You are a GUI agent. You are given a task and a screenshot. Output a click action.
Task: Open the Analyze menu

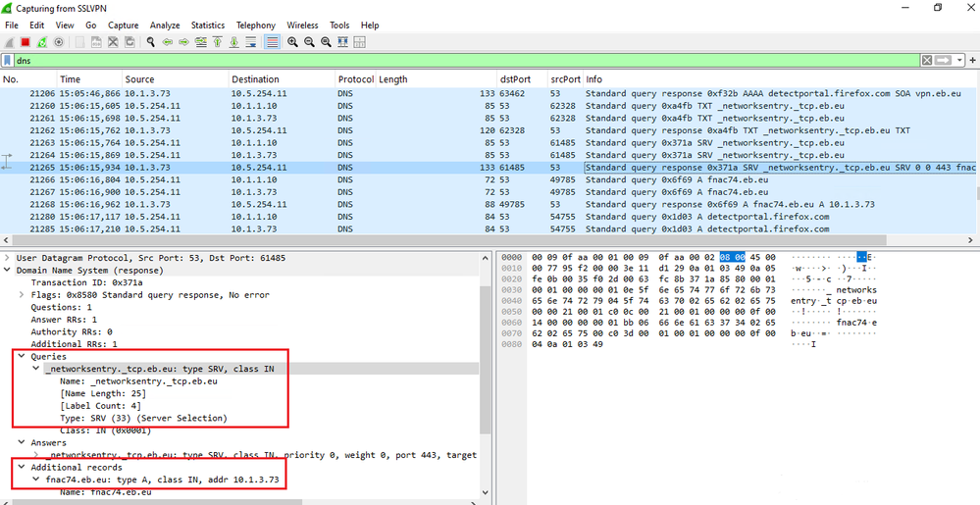[x=165, y=25]
